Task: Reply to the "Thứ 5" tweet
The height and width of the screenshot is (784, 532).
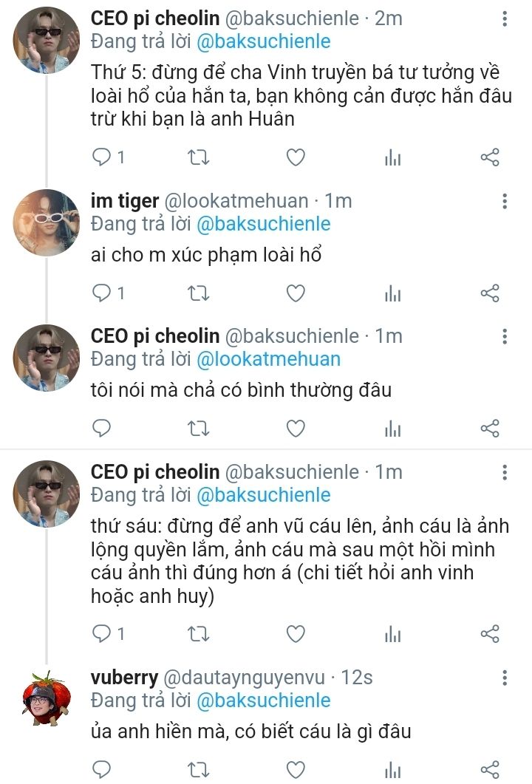Action: coord(101,157)
